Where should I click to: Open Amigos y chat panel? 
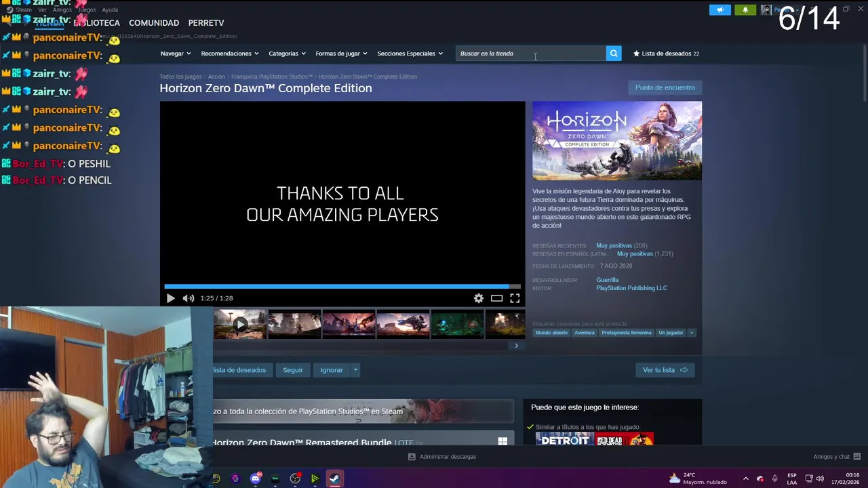point(837,457)
